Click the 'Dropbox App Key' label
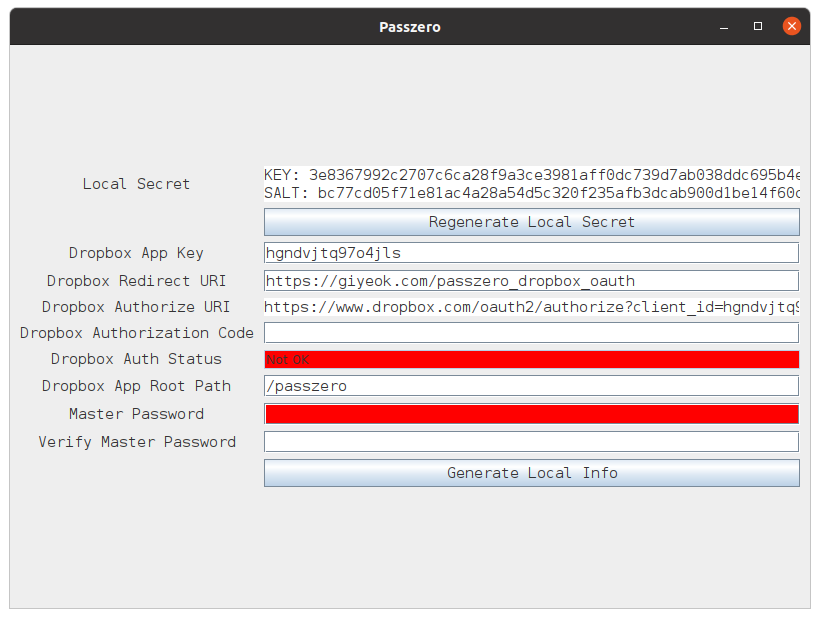The height and width of the screenshot is (618, 820). 136,253
